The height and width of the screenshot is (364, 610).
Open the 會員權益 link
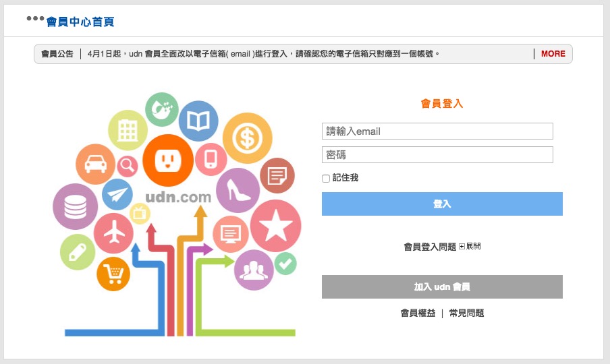pyautogui.click(x=418, y=313)
